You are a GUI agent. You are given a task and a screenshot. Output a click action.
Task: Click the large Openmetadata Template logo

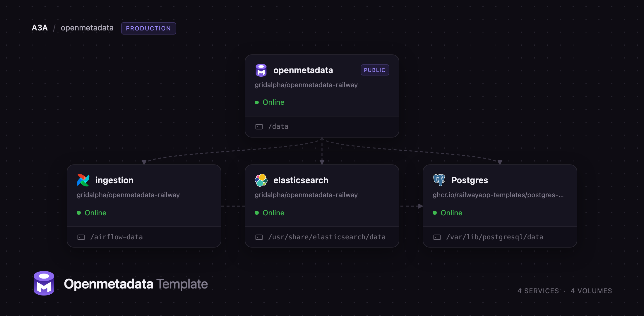[x=44, y=283]
